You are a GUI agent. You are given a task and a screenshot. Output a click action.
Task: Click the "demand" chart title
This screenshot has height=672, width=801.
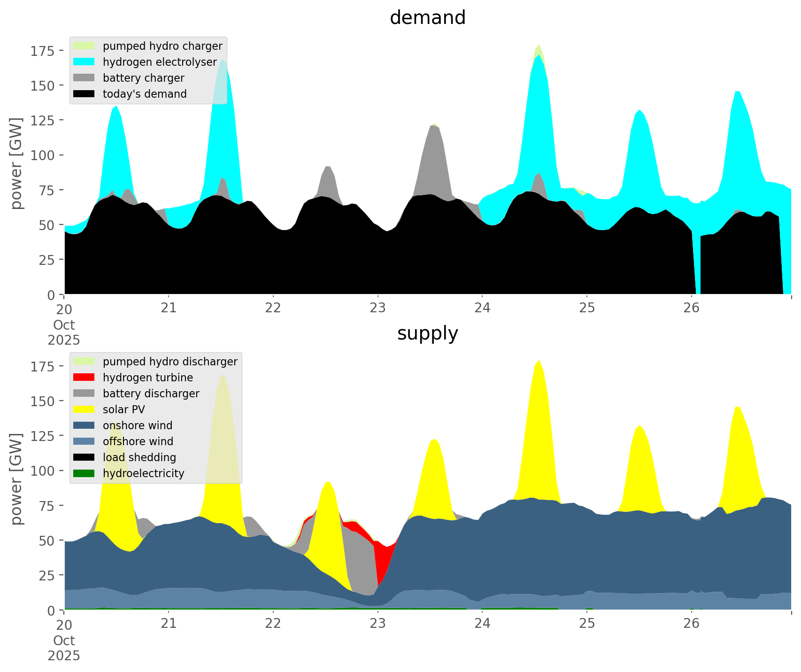427,18
